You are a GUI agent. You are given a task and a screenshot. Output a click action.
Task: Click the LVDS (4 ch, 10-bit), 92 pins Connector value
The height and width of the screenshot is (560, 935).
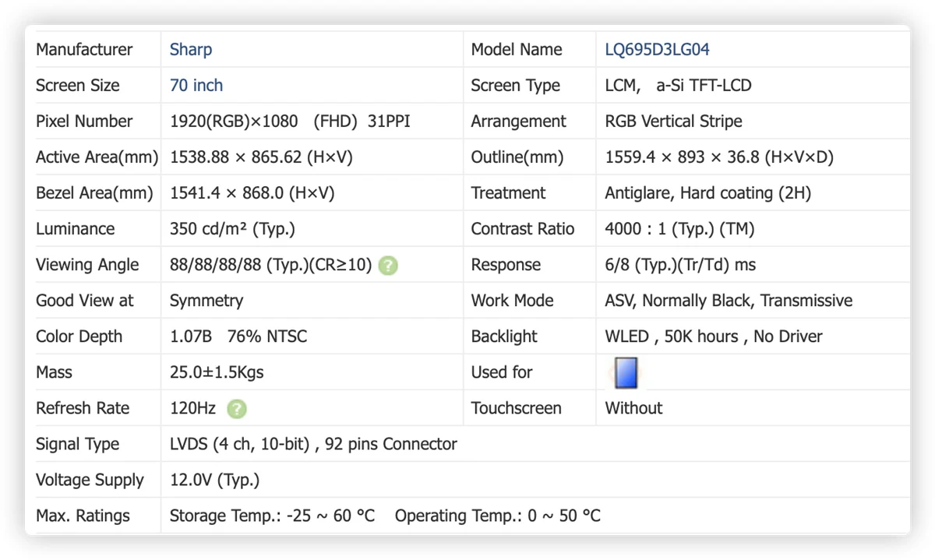[x=313, y=443]
